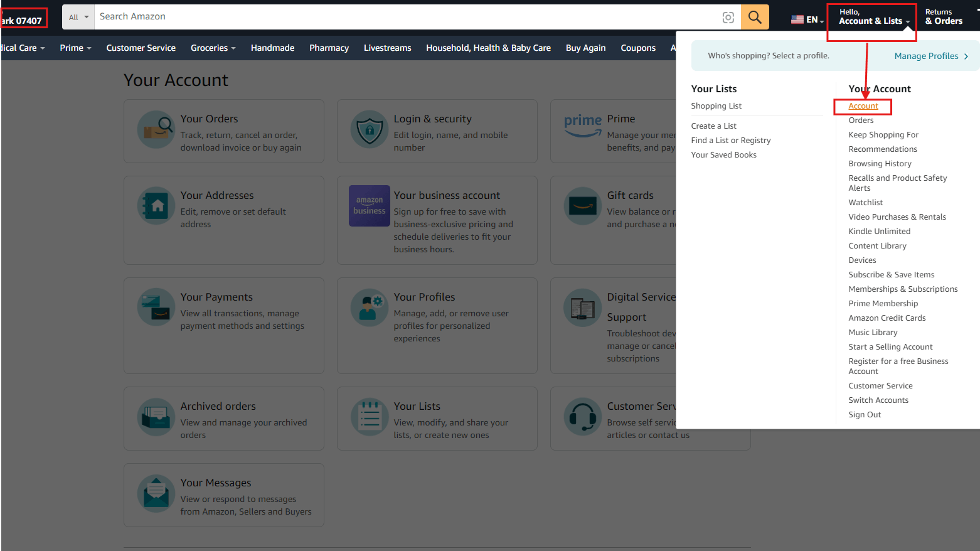Expand the Medical Care nav dropdown
Image resolution: width=980 pixels, height=551 pixels.
pos(23,48)
